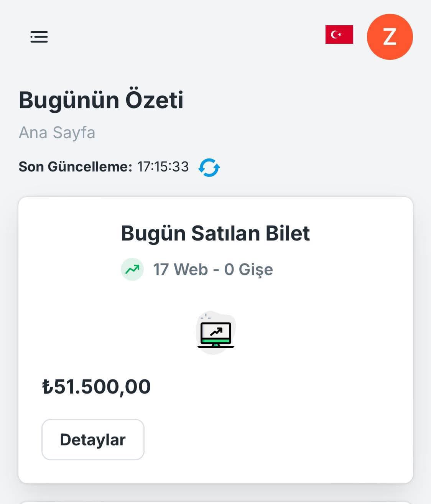
Task: Click the Bugün Satılan Bilet card title
Action: [215, 233]
